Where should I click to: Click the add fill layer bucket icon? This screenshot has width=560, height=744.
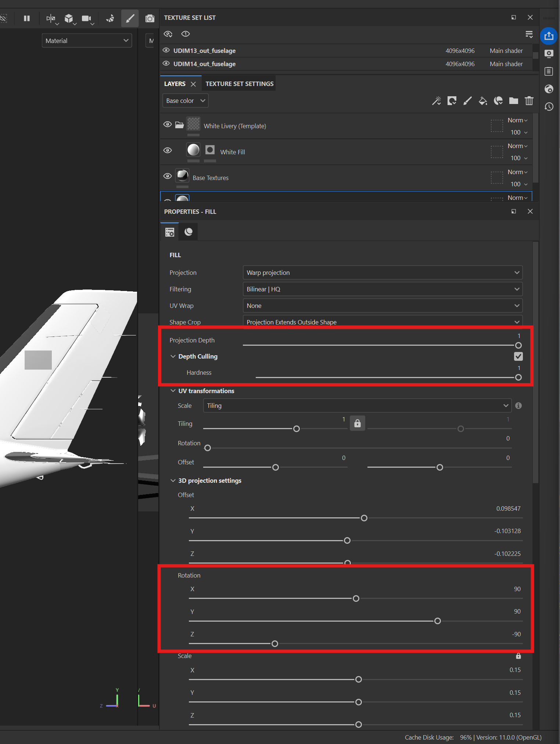(483, 101)
